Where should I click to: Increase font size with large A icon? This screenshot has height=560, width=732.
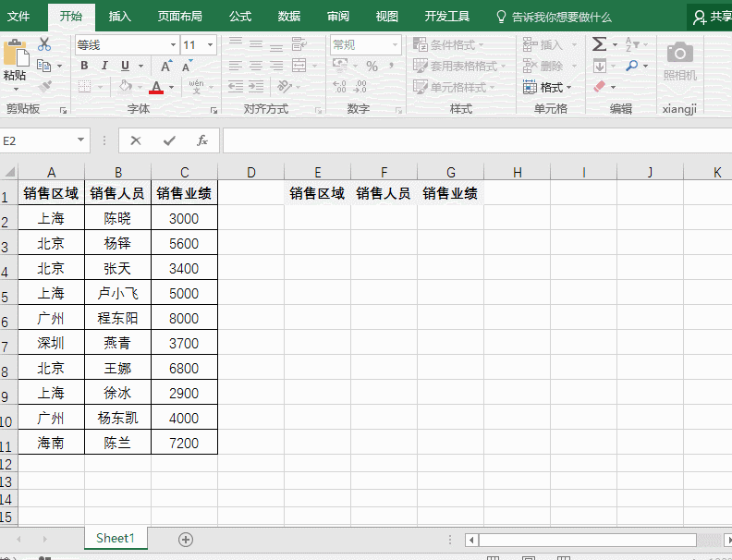click(166, 67)
